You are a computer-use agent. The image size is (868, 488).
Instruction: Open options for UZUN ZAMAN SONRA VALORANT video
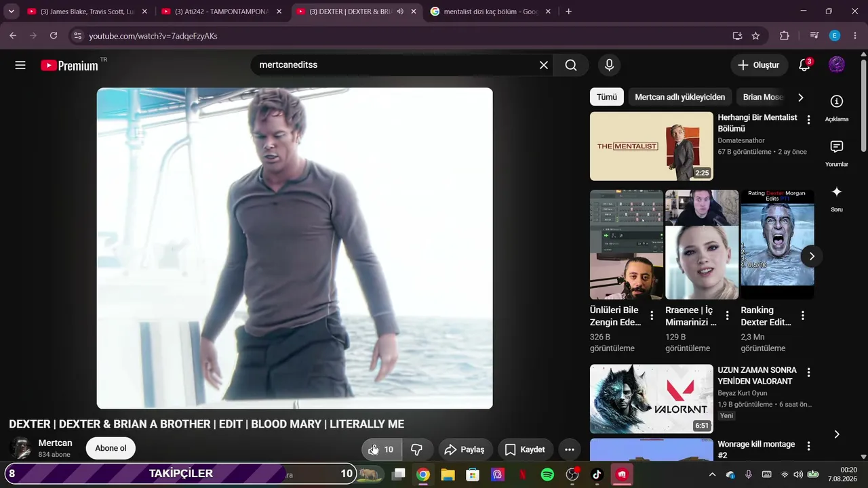(808, 373)
